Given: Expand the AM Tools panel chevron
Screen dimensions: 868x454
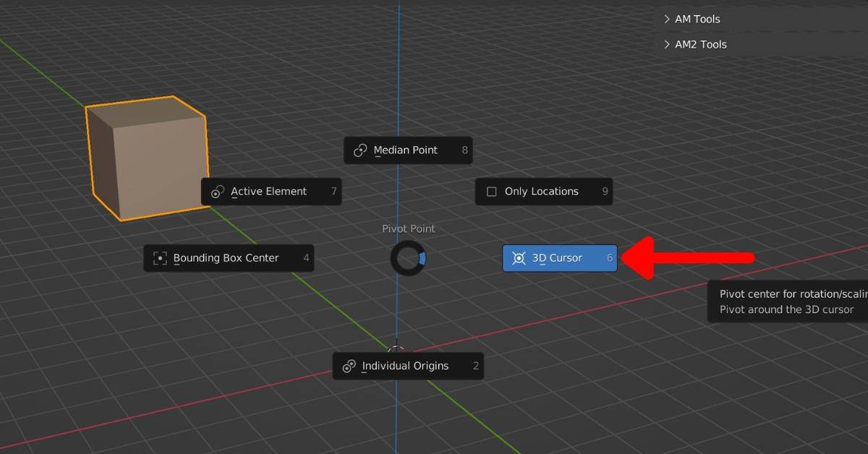Looking at the screenshot, I should coord(666,20).
